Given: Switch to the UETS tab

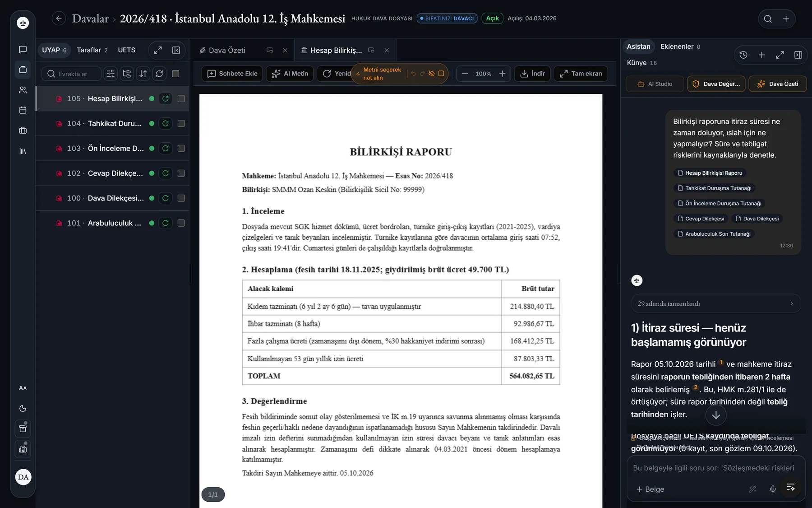Looking at the screenshot, I should coord(127,50).
